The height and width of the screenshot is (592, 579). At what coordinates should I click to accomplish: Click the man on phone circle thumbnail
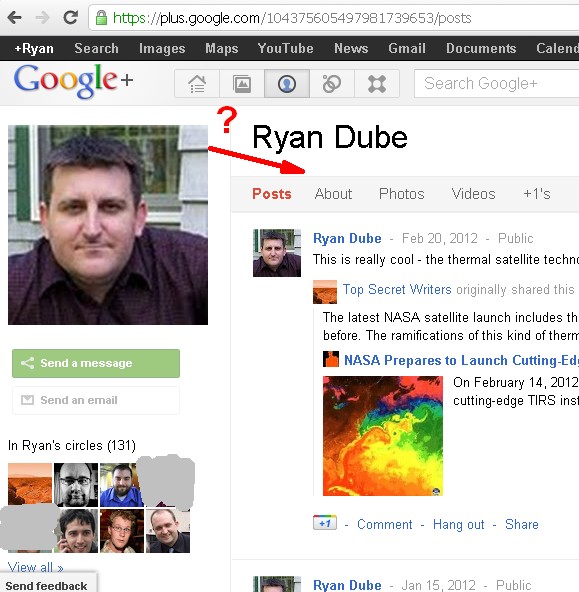point(77,531)
